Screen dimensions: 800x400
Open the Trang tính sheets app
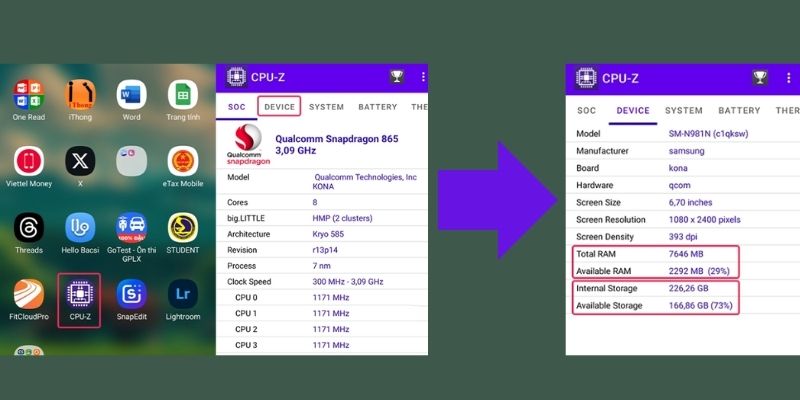point(183,95)
